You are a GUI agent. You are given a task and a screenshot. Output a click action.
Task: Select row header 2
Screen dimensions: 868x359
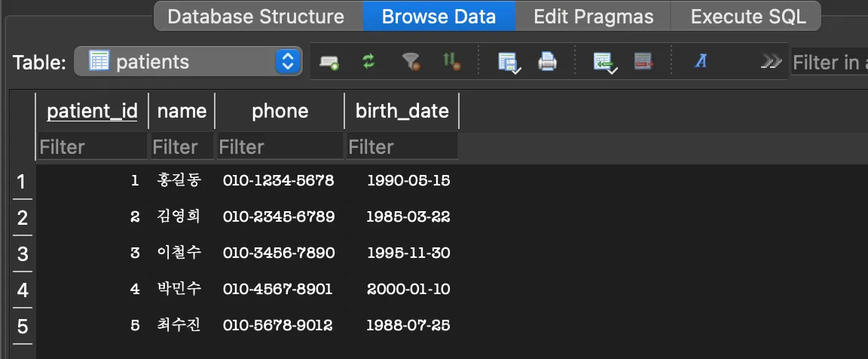coord(22,217)
